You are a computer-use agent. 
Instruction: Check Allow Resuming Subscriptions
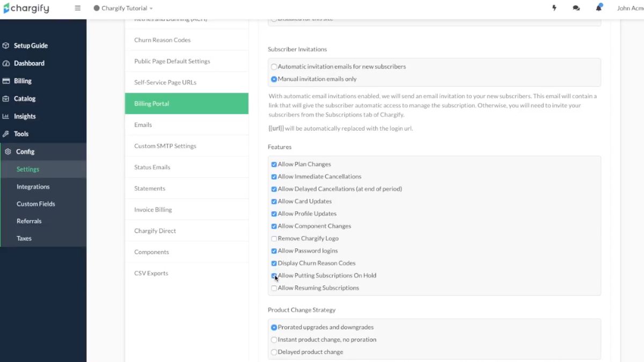[x=274, y=288]
